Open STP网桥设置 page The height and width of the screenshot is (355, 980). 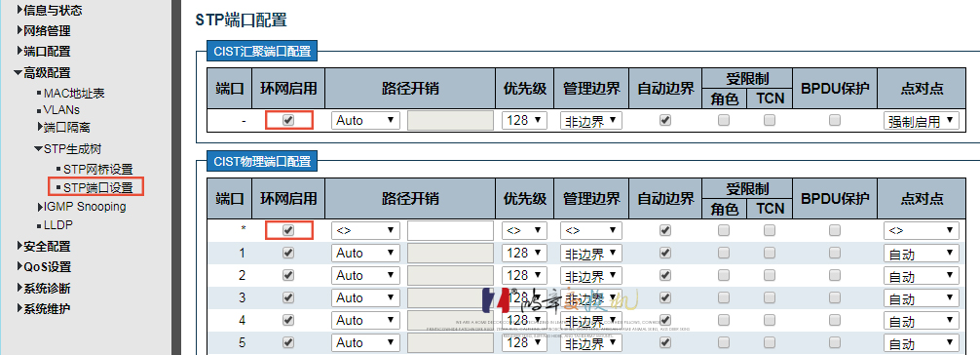(x=98, y=169)
